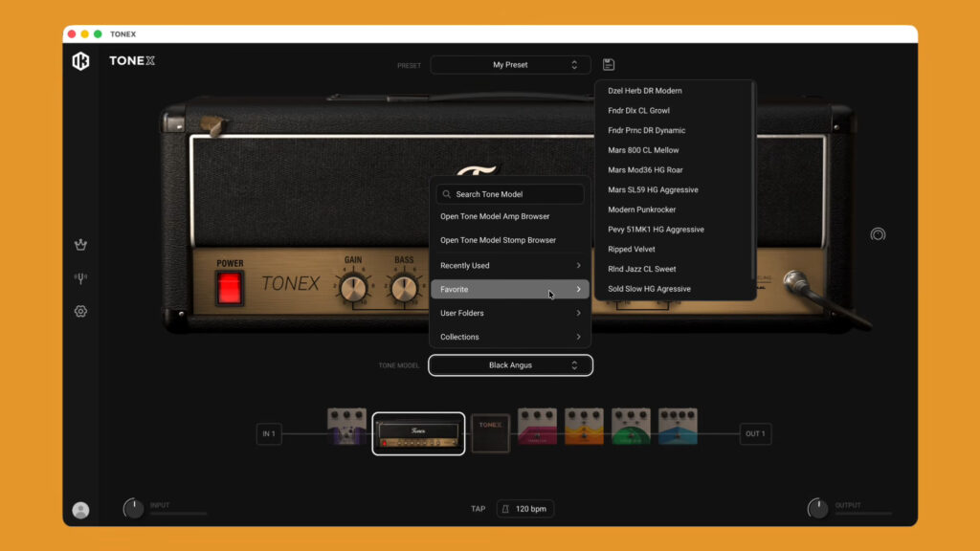Select the purple stomp pedal in chain
Screen dimensions: 980x551
pyautogui.click(x=346, y=427)
